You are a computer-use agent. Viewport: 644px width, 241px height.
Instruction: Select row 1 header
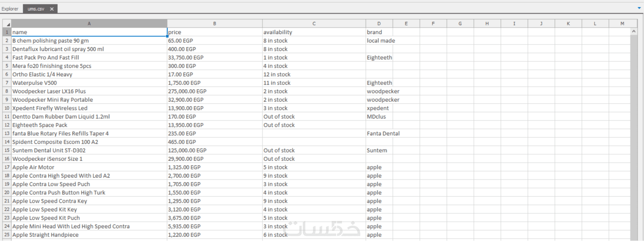coord(7,32)
